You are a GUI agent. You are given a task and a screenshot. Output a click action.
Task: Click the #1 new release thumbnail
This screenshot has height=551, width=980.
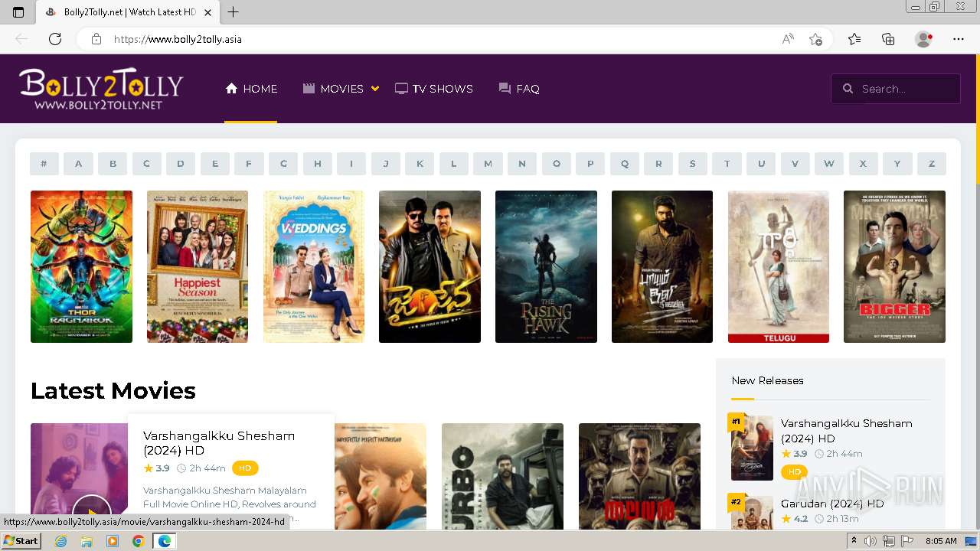[752, 448]
